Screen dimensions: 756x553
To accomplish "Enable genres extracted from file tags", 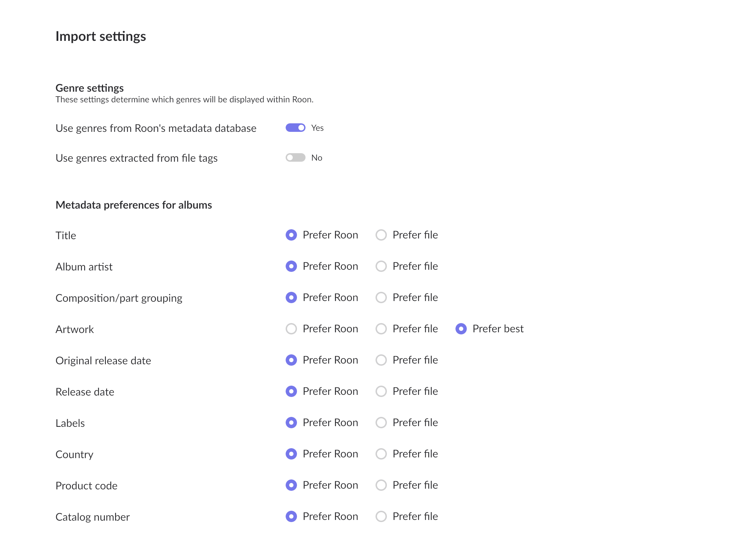I will 295,158.
